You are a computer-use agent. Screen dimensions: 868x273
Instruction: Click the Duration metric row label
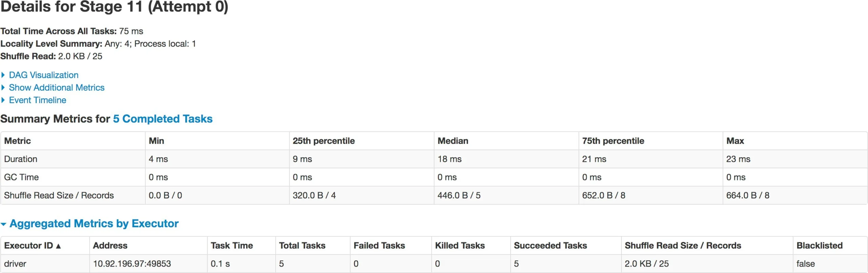21,159
